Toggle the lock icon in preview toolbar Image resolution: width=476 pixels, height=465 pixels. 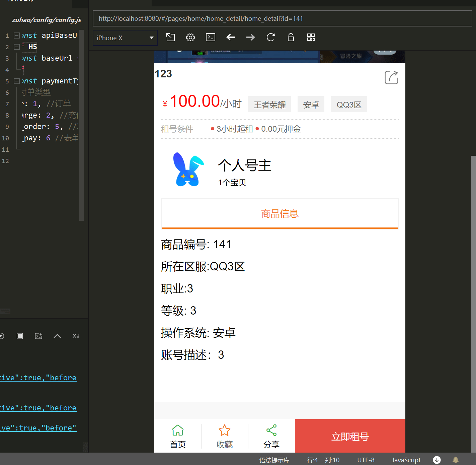coord(291,37)
